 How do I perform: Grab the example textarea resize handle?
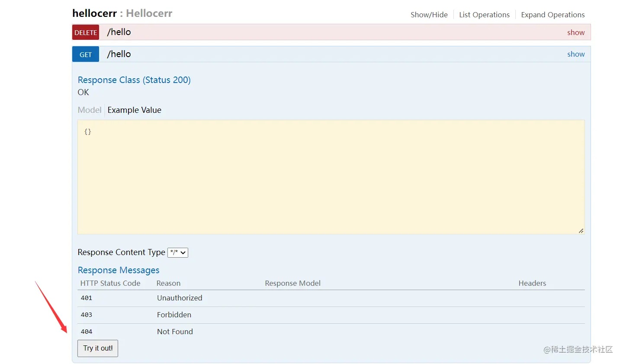point(581,231)
